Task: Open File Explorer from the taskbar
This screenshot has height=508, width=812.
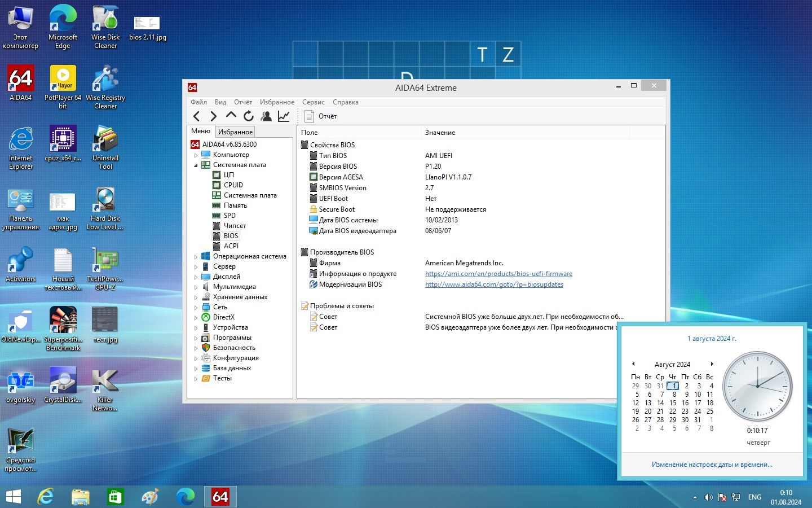Action: (81, 497)
